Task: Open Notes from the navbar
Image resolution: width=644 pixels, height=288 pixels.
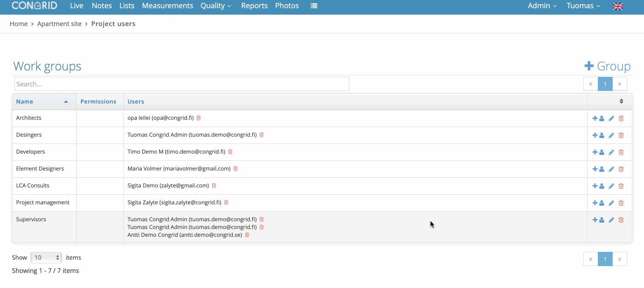Action: [101, 6]
